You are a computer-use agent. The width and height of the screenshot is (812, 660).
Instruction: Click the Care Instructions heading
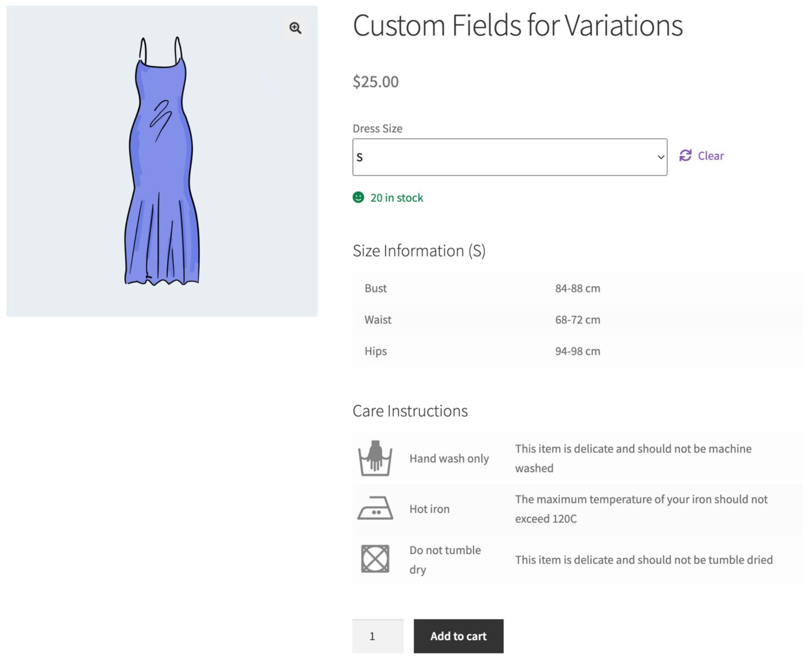click(x=410, y=410)
